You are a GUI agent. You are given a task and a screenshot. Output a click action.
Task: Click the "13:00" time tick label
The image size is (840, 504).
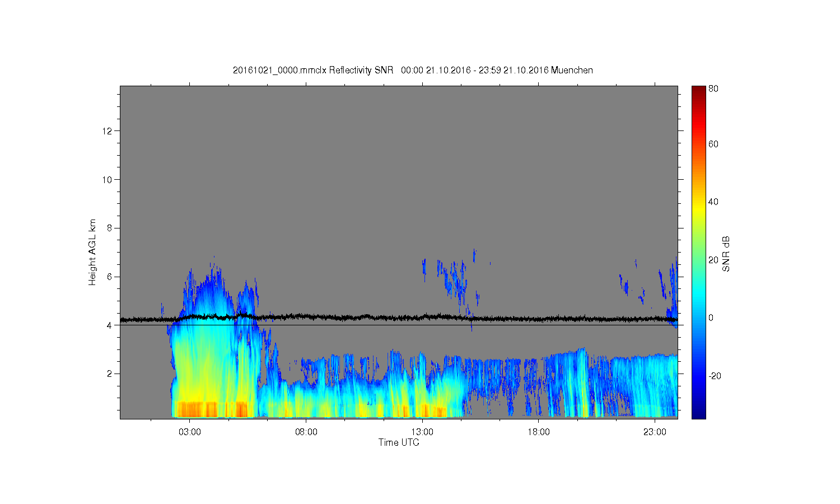422,432
